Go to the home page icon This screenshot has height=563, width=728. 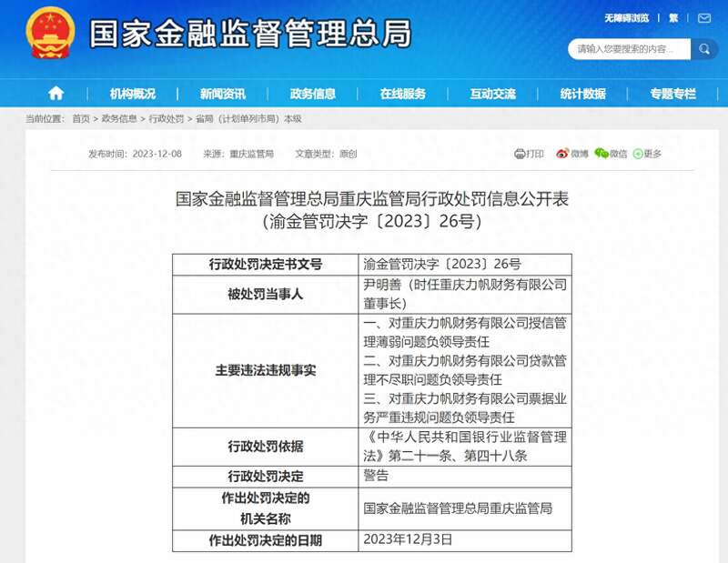[56, 94]
